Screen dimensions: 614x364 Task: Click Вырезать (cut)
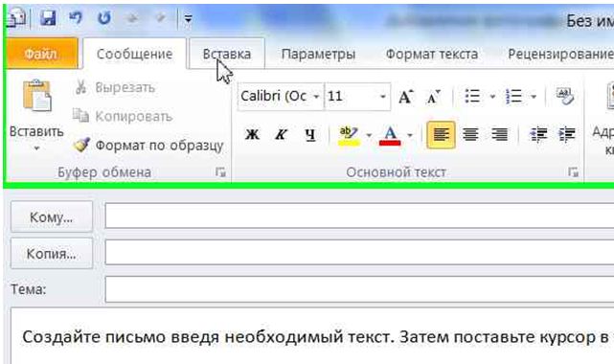coord(115,87)
